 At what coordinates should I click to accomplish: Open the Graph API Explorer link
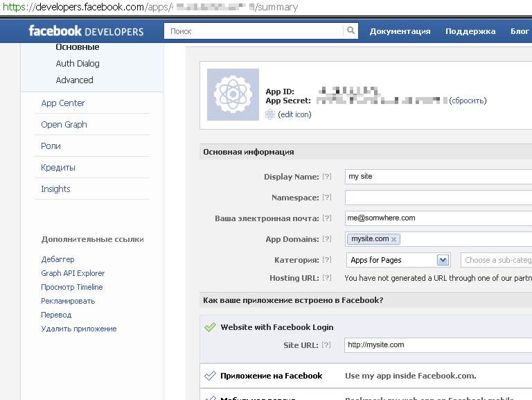coord(73,273)
